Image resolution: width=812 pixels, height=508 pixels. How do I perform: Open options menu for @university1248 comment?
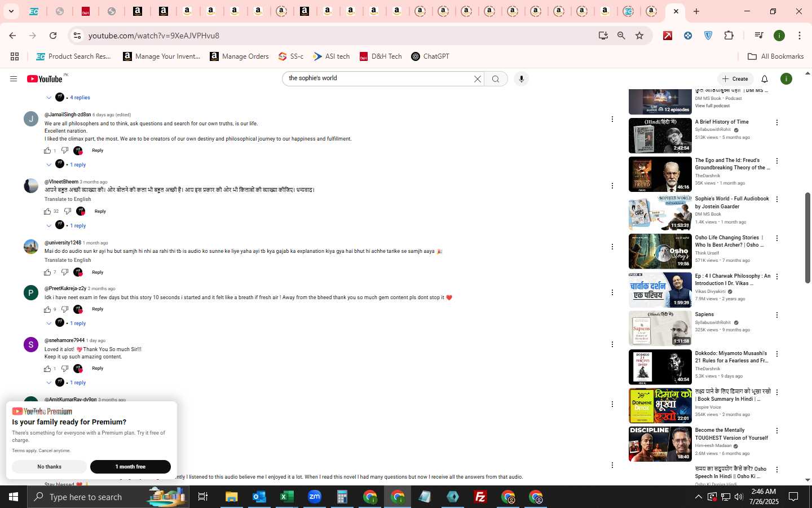tap(612, 247)
